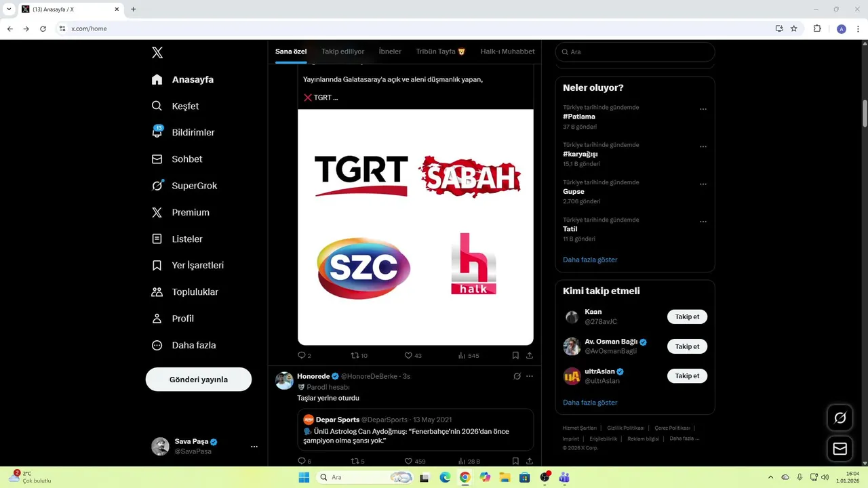Switch to Sana özel tab
The image size is (868, 488).
[x=291, y=52]
